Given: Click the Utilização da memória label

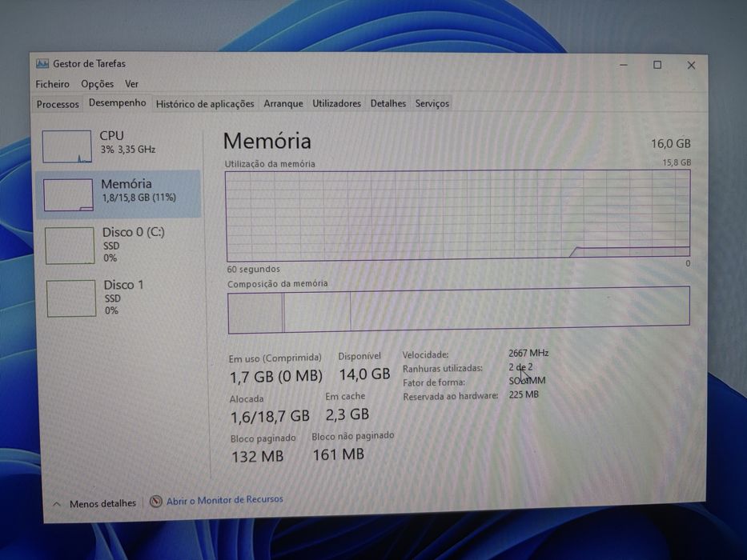Looking at the screenshot, I should coord(270,164).
